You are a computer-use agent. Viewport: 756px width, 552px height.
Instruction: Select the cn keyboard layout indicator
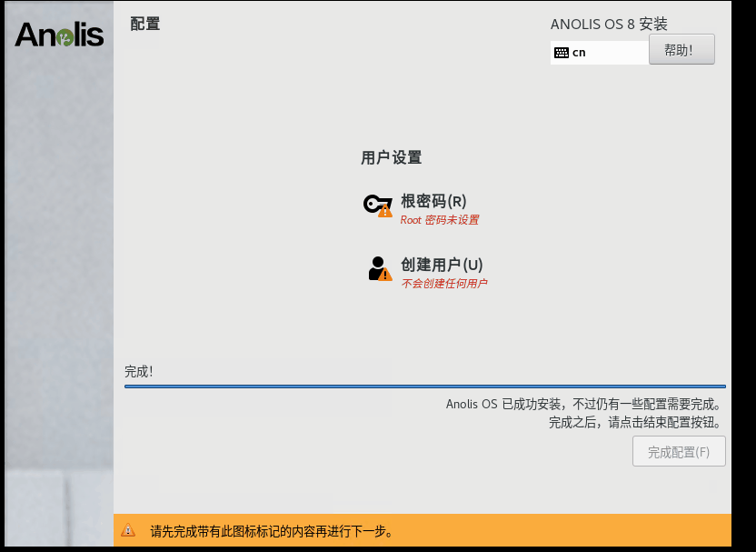(579, 53)
